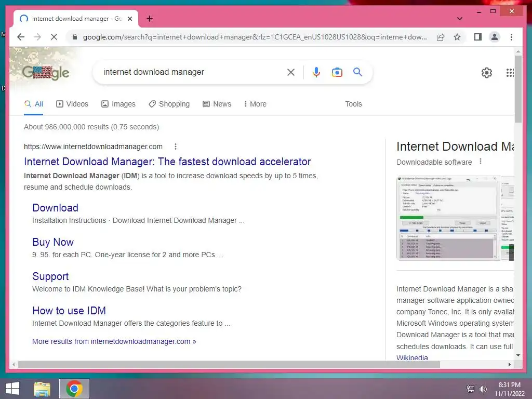The image size is (532, 399).
Task: Click the address bar URL
Action: [x=255, y=37]
